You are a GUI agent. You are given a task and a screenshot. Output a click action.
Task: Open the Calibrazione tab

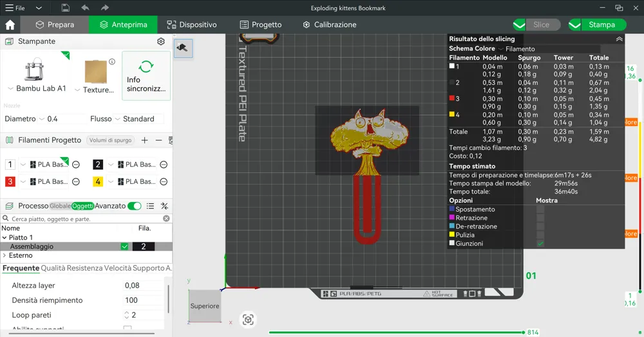click(329, 24)
